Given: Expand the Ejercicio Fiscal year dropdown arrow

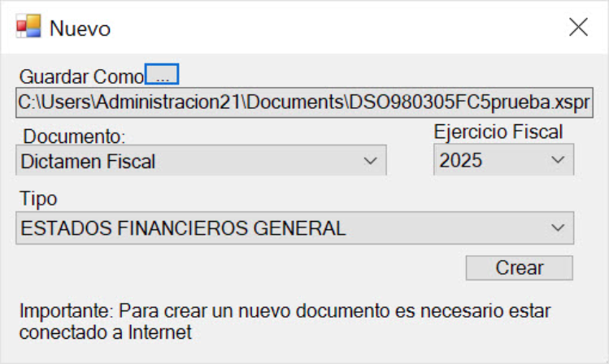Looking at the screenshot, I should (558, 159).
